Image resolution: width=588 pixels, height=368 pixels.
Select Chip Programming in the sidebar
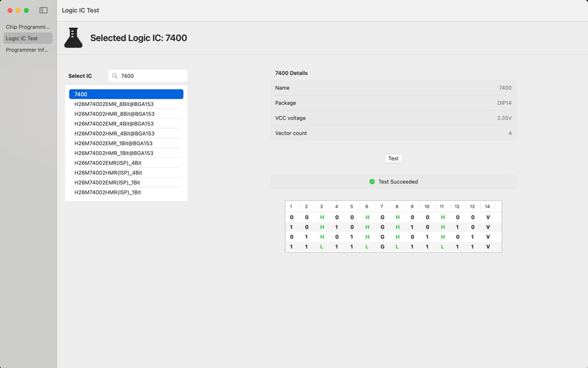pyautogui.click(x=27, y=27)
